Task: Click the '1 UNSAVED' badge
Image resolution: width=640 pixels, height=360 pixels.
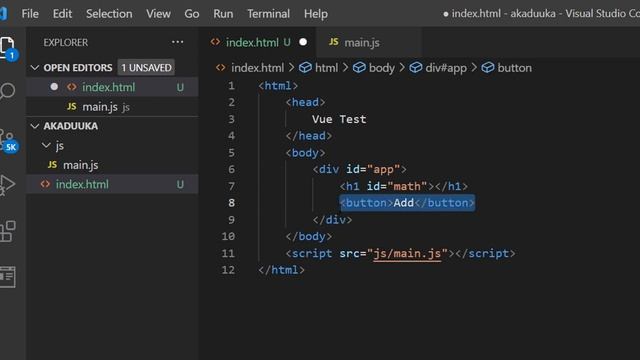Action: point(146,67)
